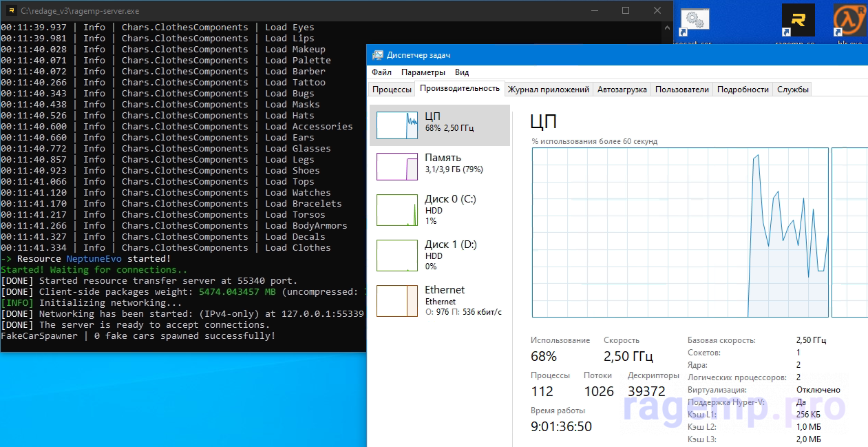Image resolution: width=868 pixels, height=447 pixels.
Task: Select the ЦП item in the sidebar
Action: 440,125
